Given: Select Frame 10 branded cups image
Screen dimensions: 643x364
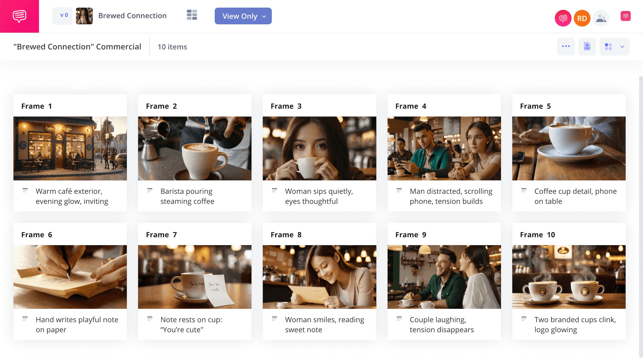Looking at the screenshot, I should (x=569, y=277).
